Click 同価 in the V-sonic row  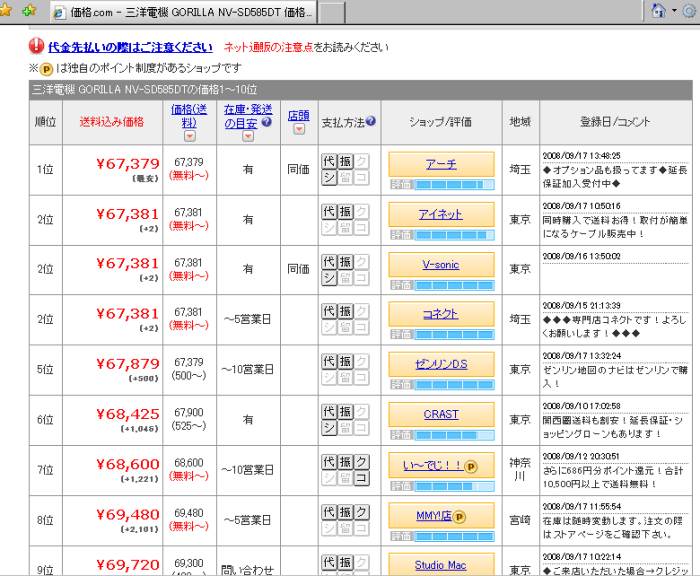click(299, 269)
